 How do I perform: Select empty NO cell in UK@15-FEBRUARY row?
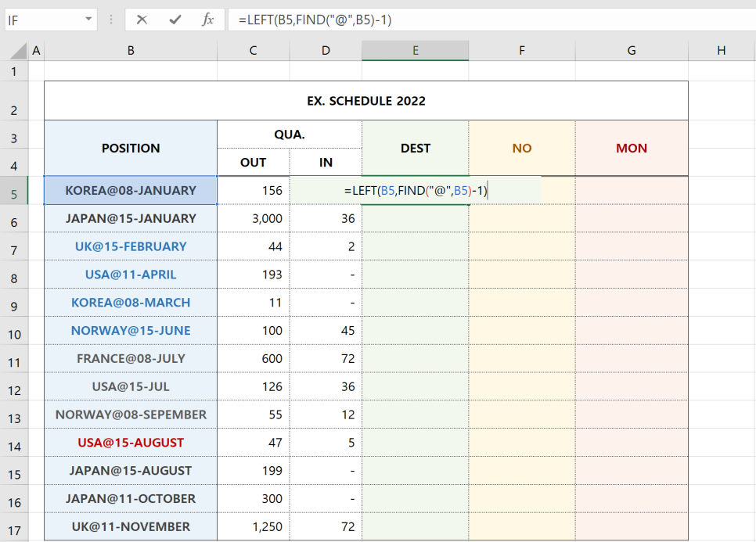point(522,246)
